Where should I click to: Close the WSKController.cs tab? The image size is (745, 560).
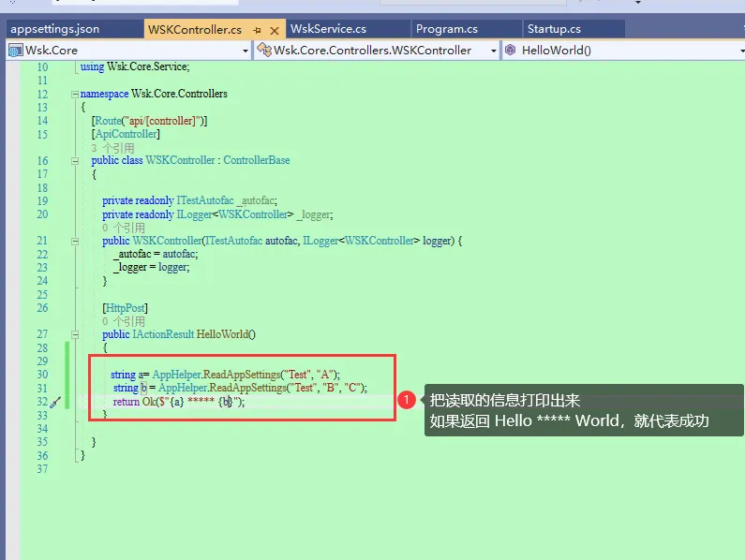275,30
